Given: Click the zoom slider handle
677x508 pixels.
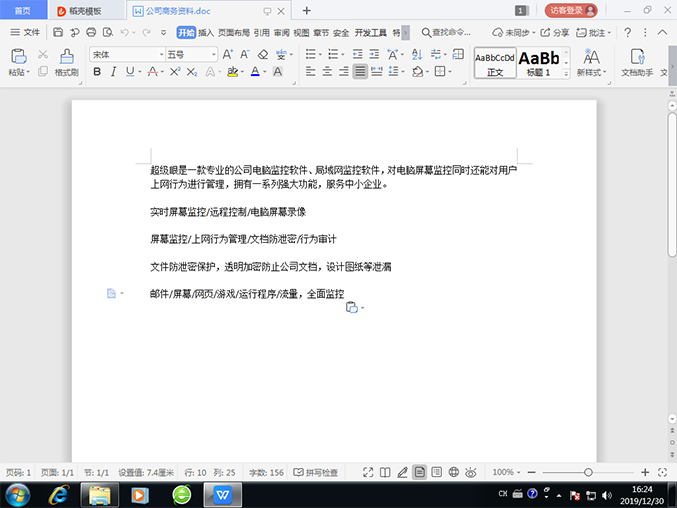Looking at the screenshot, I should tap(588, 473).
